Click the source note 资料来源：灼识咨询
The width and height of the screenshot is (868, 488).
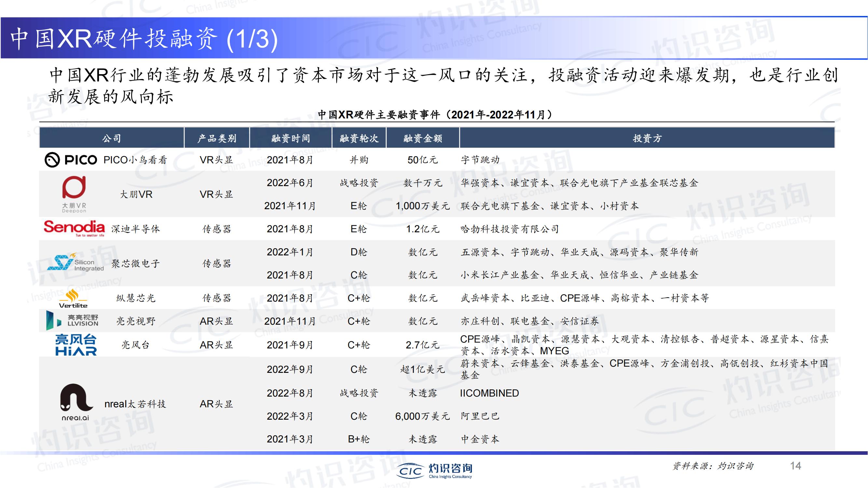(713, 466)
